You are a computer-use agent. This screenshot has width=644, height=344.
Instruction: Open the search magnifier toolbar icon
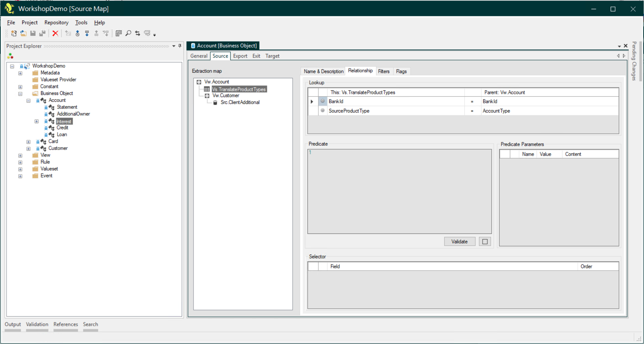(x=128, y=33)
